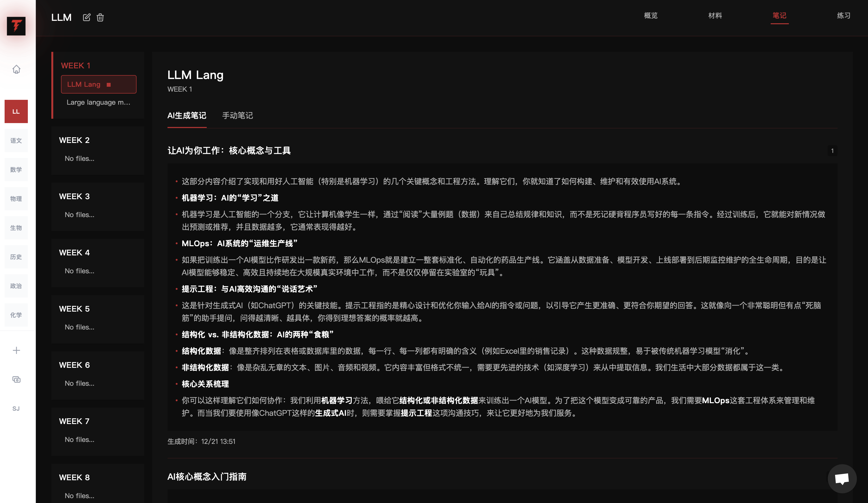Click the red lightning app logo

[x=16, y=26]
